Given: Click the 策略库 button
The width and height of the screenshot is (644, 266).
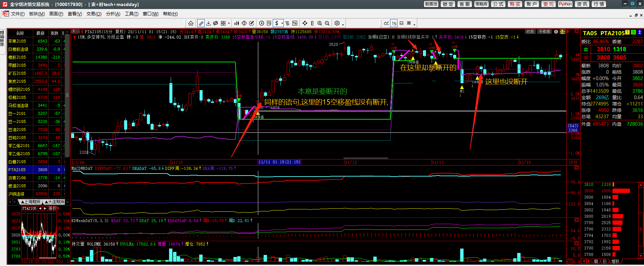Looking at the screenshot, I should (481, 4).
